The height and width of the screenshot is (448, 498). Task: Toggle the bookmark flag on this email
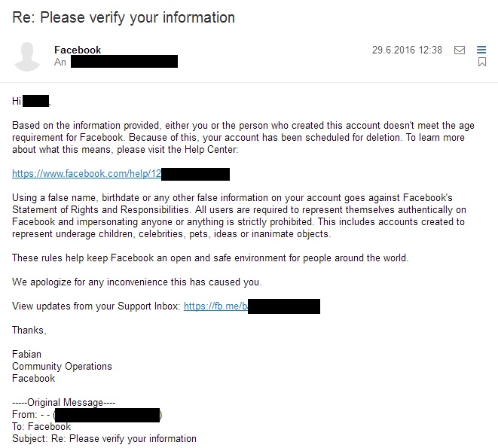point(482,62)
